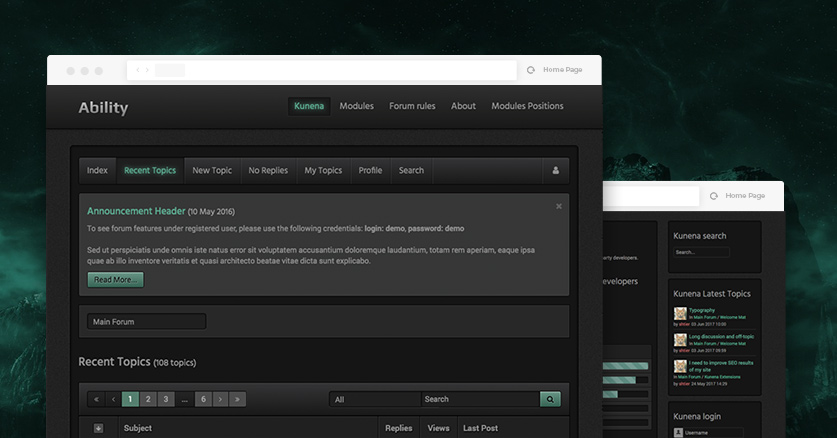Open the Forum rules menu item
The image size is (837, 438).
pyautogui.click(x=412, y=106)
